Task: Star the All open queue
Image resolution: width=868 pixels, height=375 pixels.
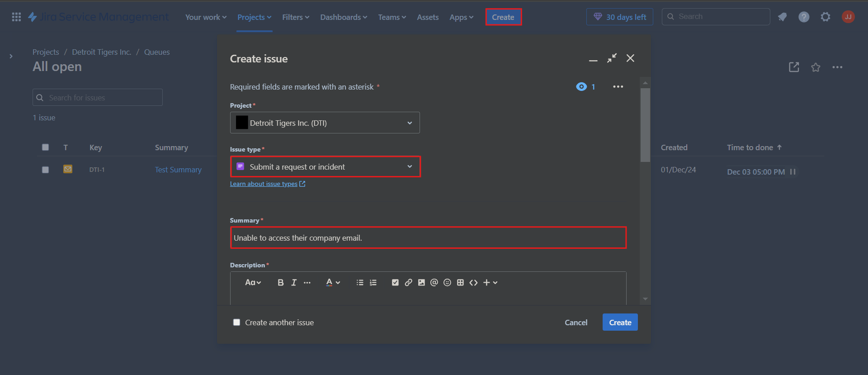Action: click(x=816, y=67)
